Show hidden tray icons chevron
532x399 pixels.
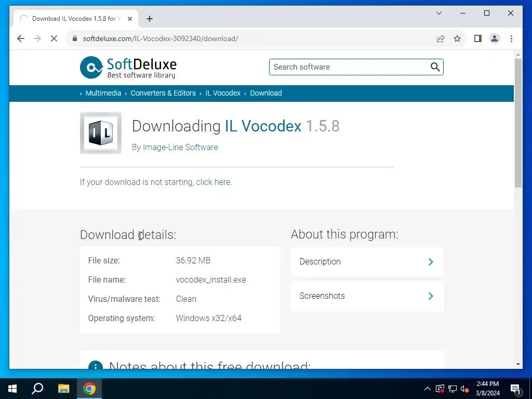(x=428, y=389)
